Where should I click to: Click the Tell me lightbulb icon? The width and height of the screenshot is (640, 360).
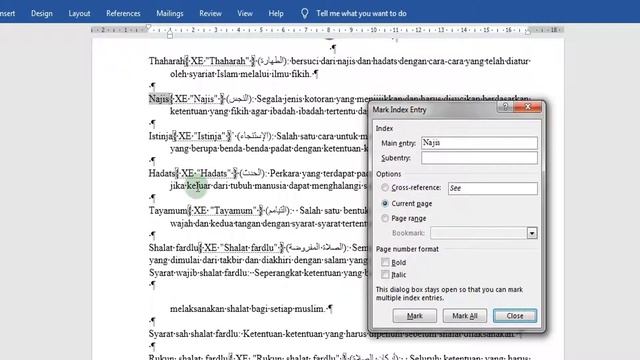click(304, 13)
